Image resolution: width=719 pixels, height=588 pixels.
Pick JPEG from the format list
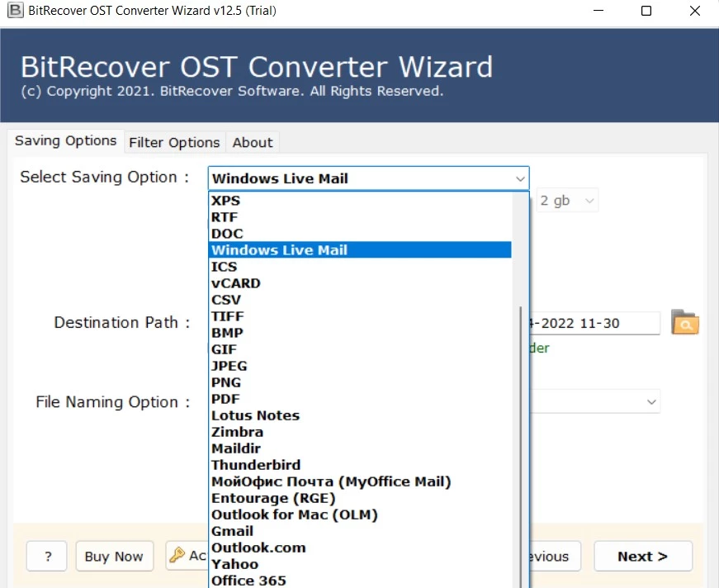tap(360, 366)
